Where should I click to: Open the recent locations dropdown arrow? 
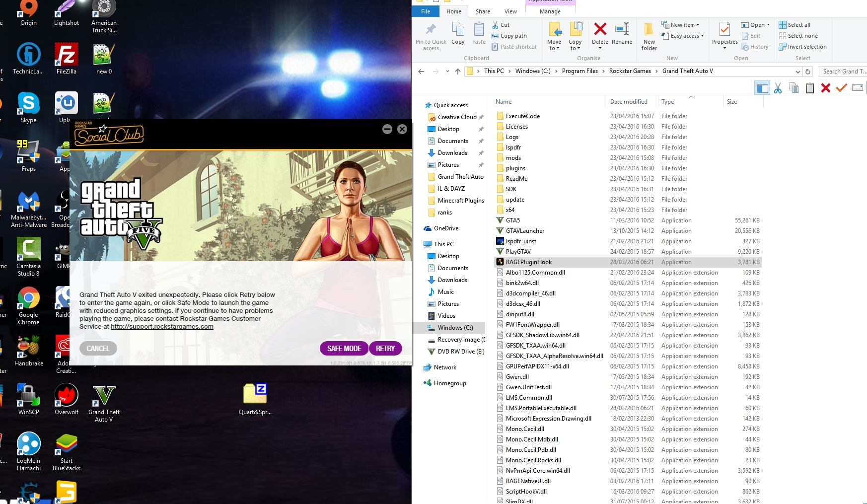pos(447,72)
